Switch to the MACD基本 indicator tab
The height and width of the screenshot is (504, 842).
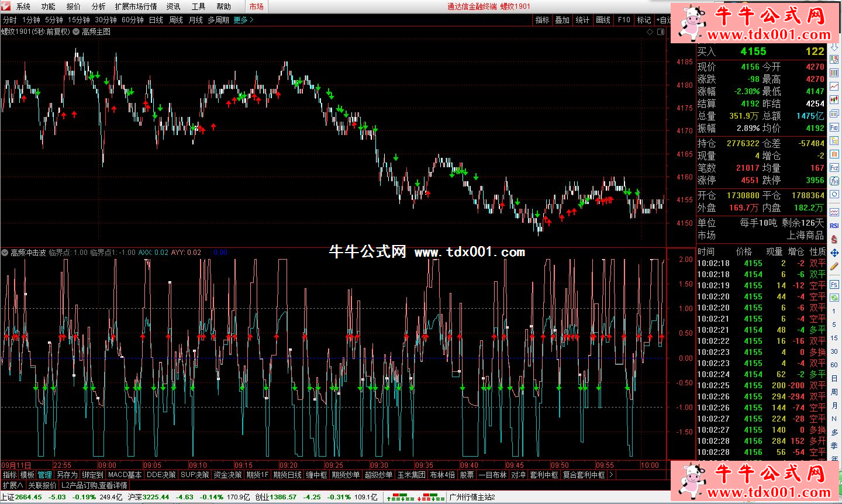(x=125, y=475)
